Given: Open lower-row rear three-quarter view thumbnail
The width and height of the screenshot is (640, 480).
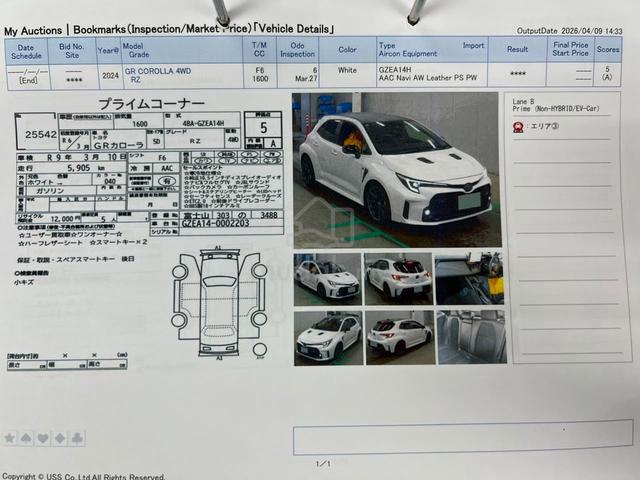Looking at the screenshot, I should click(x=400, y=338).
